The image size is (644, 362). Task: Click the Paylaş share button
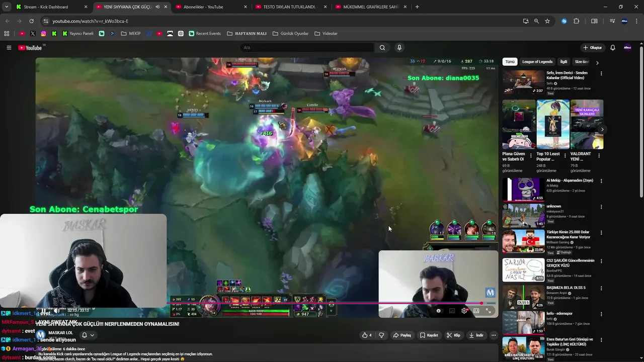coord(402,335)
